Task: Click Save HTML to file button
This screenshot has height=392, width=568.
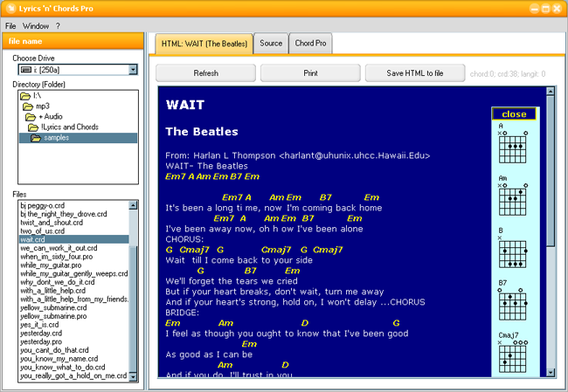Action: point(415,73)
